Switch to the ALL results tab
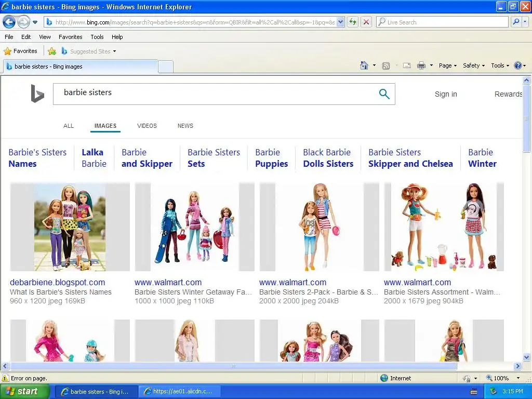The height and width of the screenshot is (399, 532). click(x=69, y=126)
